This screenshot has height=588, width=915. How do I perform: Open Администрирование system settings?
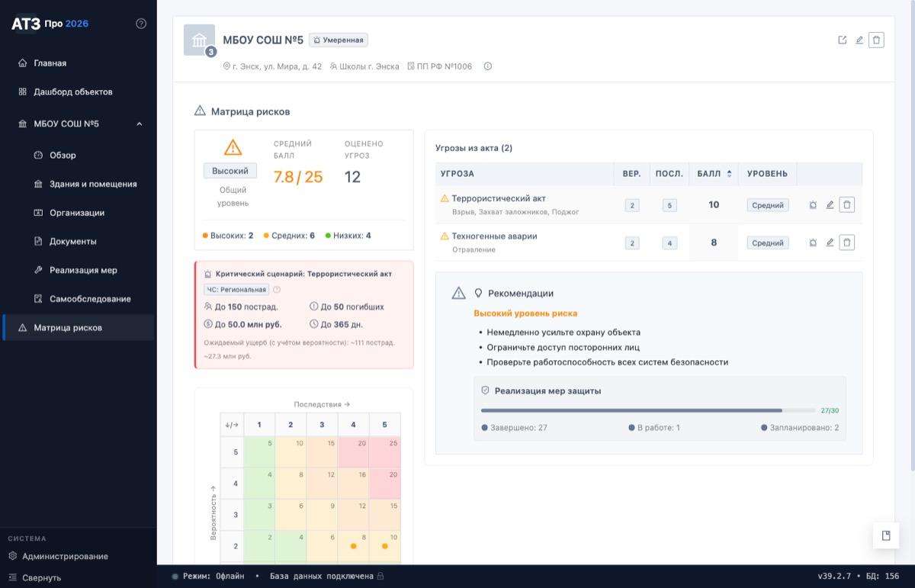[64, 556]
